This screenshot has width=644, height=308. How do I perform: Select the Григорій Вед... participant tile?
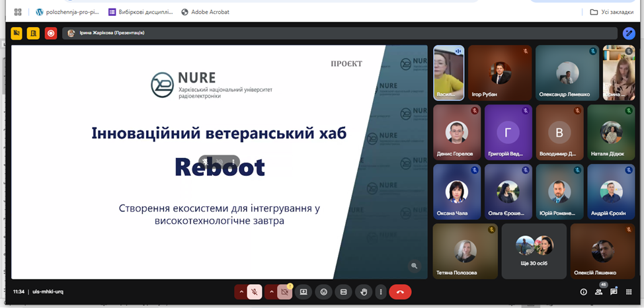coord(508,132)
